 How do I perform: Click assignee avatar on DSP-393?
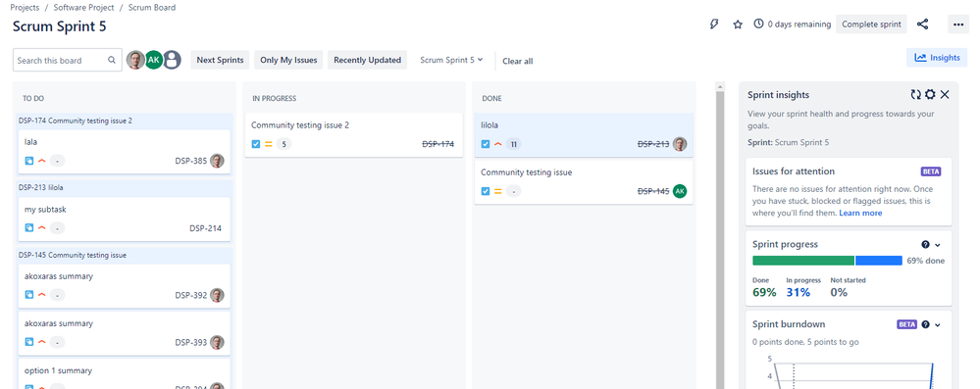(x=217, y=342)
